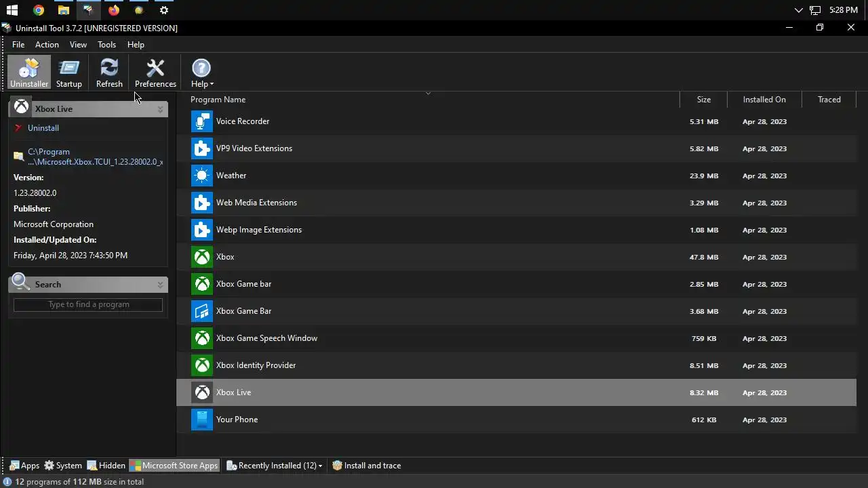The image size is (868, 488).
Task: Open the Help menu in menu bar
Action: 136,45
